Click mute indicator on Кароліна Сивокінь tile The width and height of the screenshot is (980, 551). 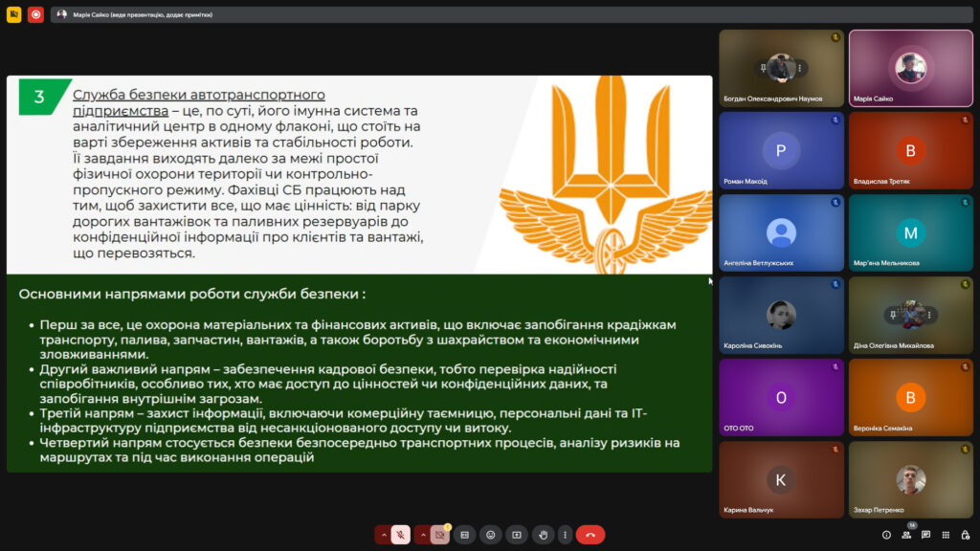tap(835, 284)
